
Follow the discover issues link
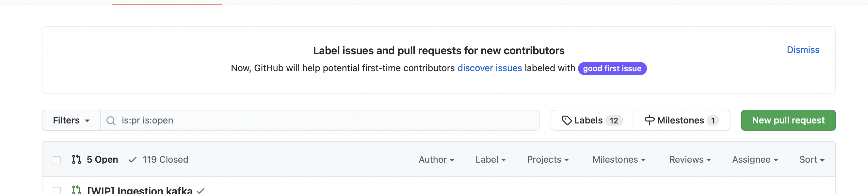489,68
